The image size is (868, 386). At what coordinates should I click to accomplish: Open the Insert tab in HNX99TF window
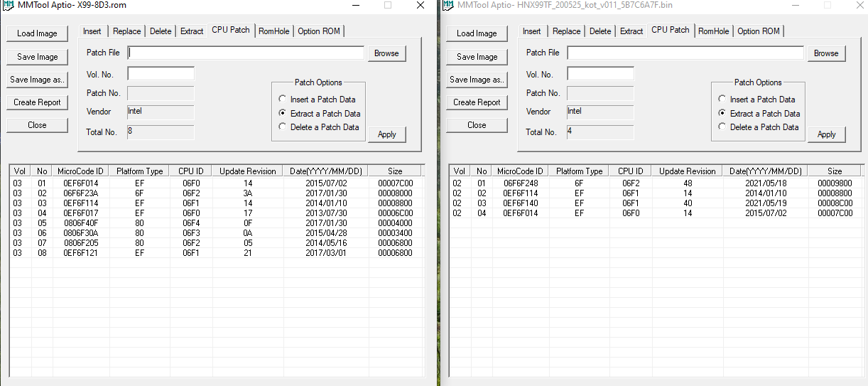click(532, 31)
